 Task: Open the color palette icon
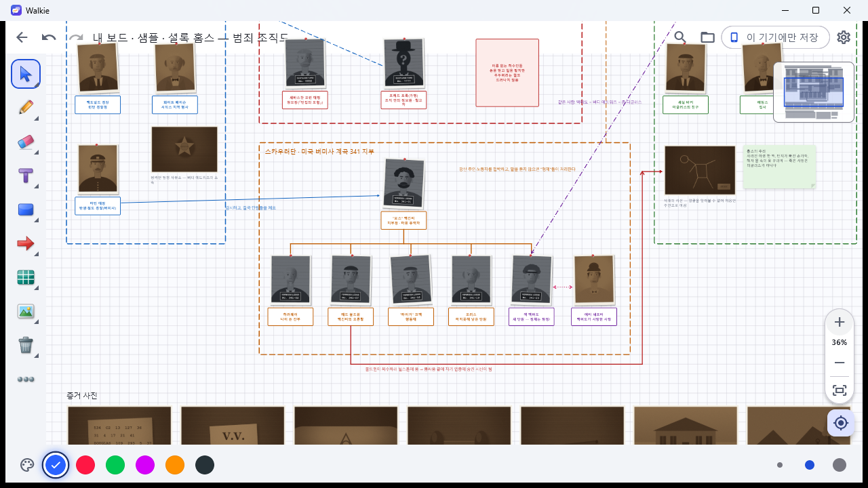pos(27,465)
